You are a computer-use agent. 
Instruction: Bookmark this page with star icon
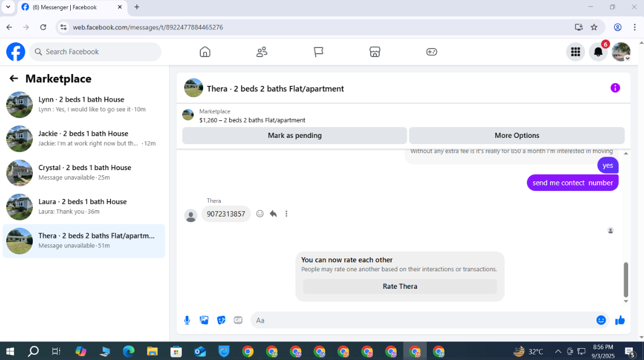pos(594,27)
